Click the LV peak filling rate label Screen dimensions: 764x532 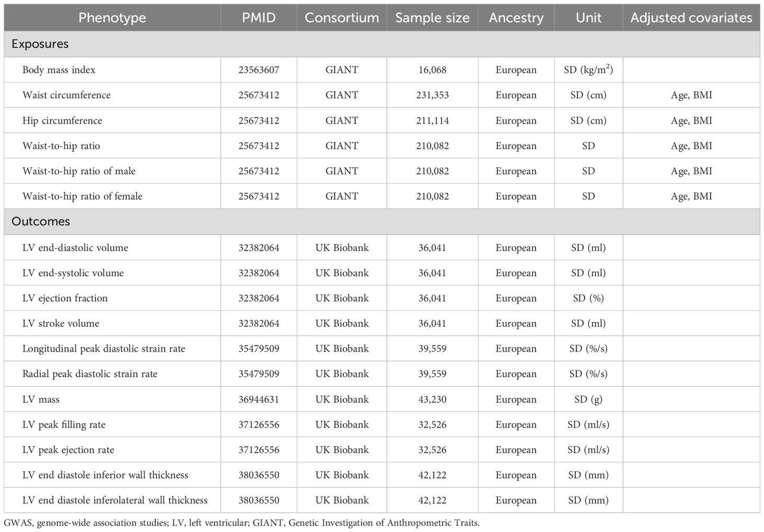64,424
